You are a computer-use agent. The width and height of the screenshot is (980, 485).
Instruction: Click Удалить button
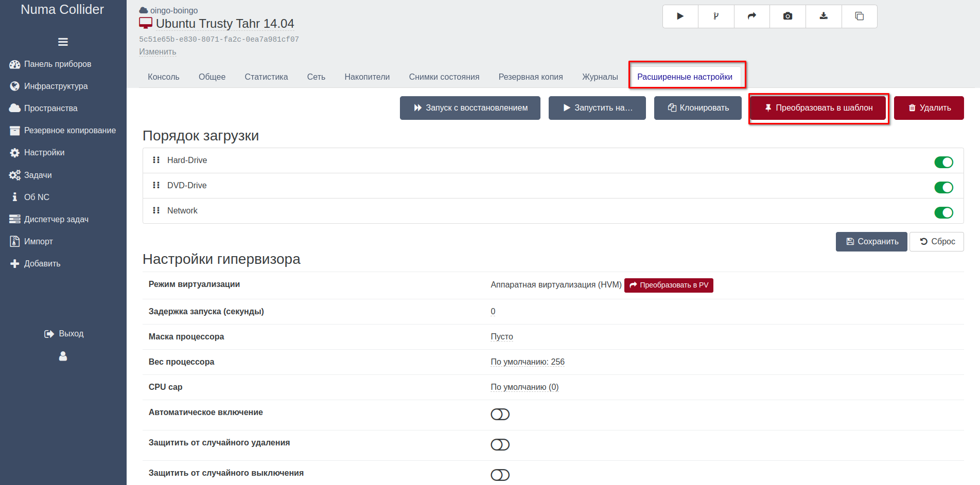[929, 108]
